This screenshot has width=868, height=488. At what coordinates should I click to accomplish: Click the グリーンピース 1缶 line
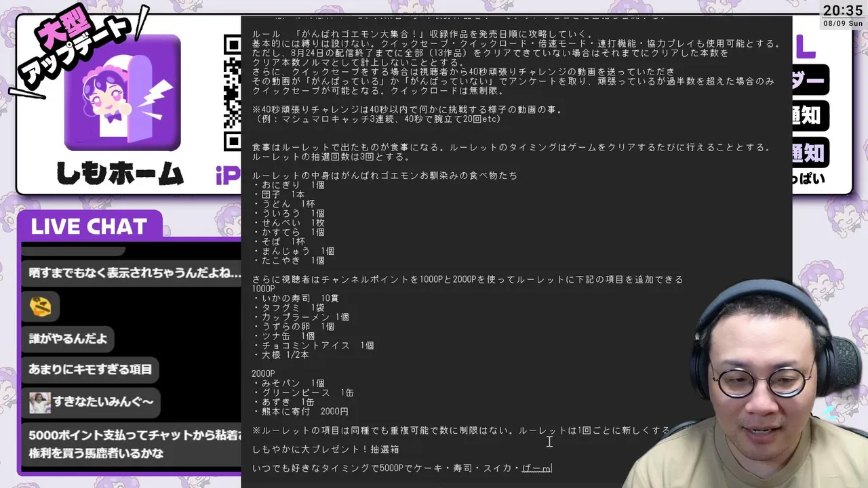(303, 393)
